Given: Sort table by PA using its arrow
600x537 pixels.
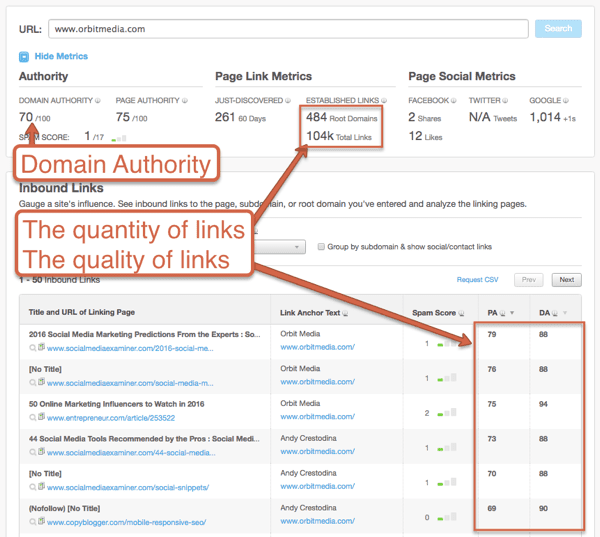Looking at the screenshot, I should click(x=512, y=313).
